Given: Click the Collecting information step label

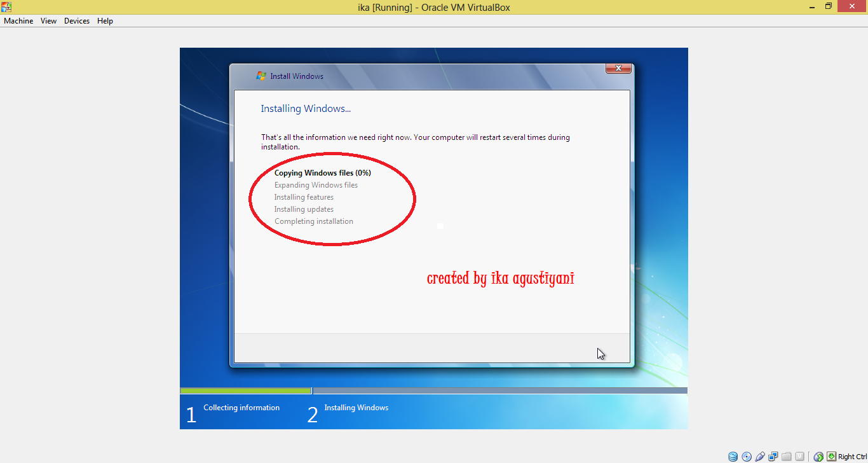Looking at the screenshot, I should click(241, 408).
